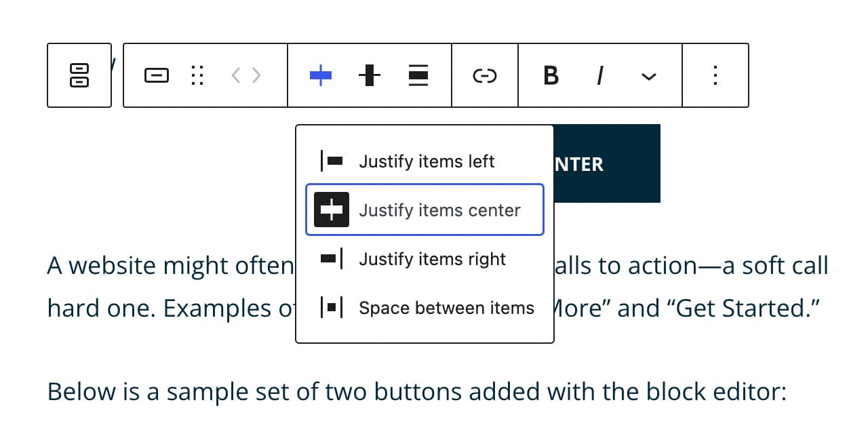The image size is (868, 434).
Task: Toggle the blue justify items toolbar button
Action: pos(321,75)
